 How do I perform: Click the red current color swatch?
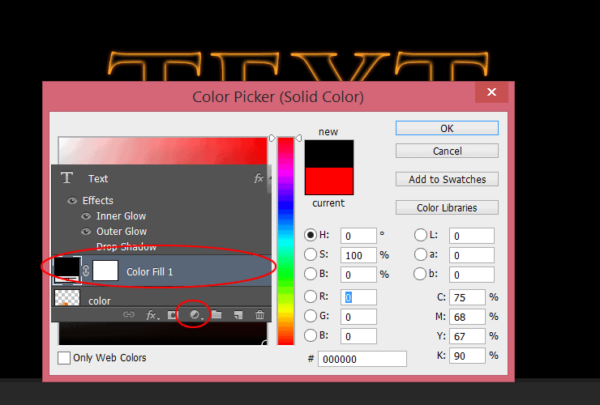pyautogui.click(x=329, y=181)
